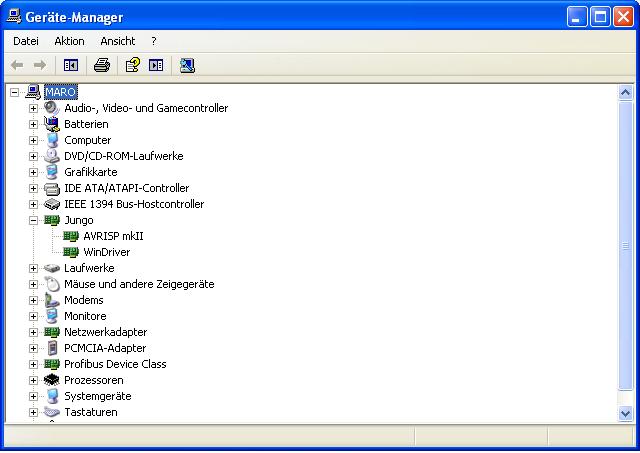The height and width of the screenshot is (453, 640).
Task: Click the MARO computer icon
Action: [x=33, y=92]
